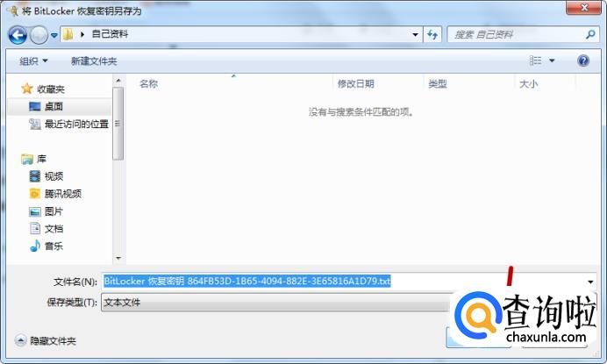Open the view options dropdown arrow
607x364 pixels.
click(552, 61)
